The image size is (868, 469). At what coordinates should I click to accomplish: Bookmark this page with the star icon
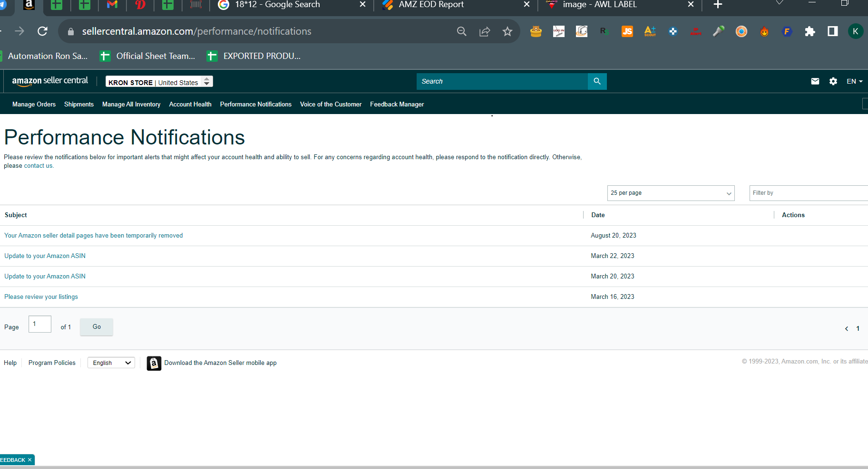(507, 31)
